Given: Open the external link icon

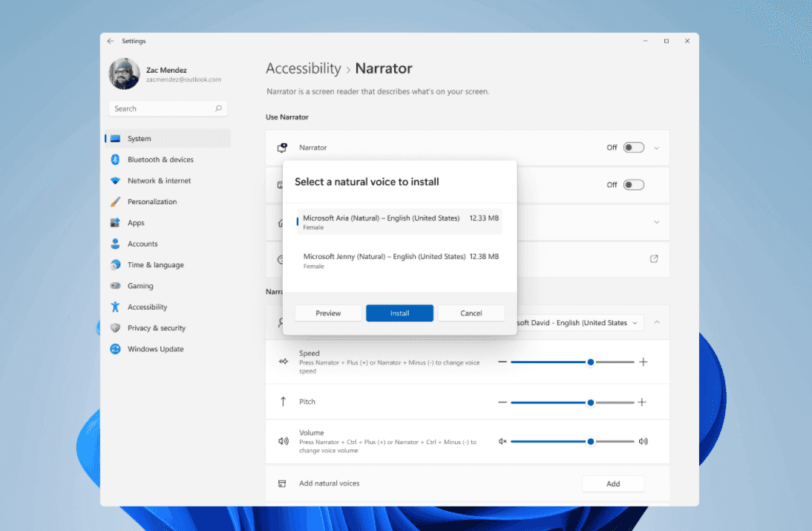Looking at the screenshot, I should click(x=654, y=258).
